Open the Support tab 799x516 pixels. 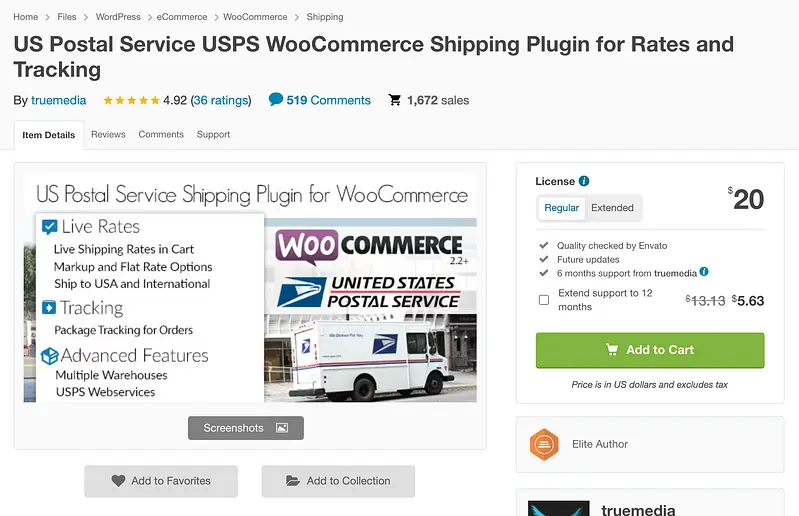[x=213, y=134]
